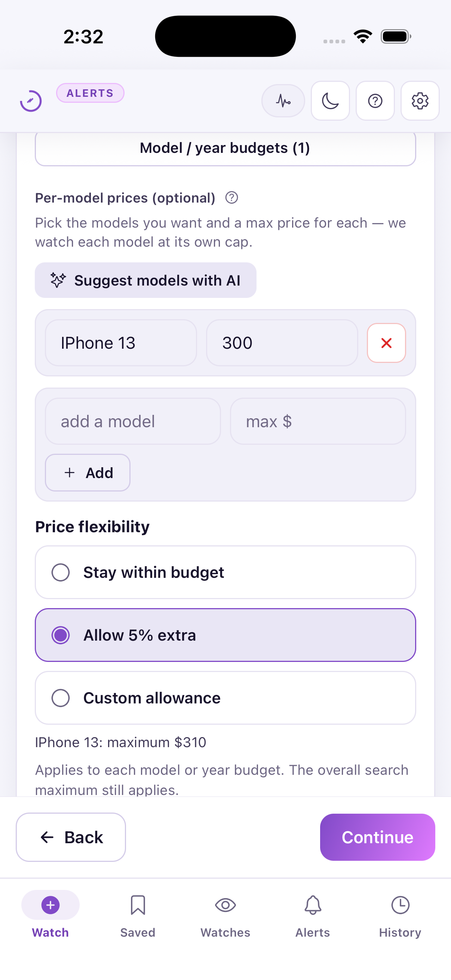451x980 pixels.
Task: Open the Saved bookmark tab
Action: tap(138, 916)
